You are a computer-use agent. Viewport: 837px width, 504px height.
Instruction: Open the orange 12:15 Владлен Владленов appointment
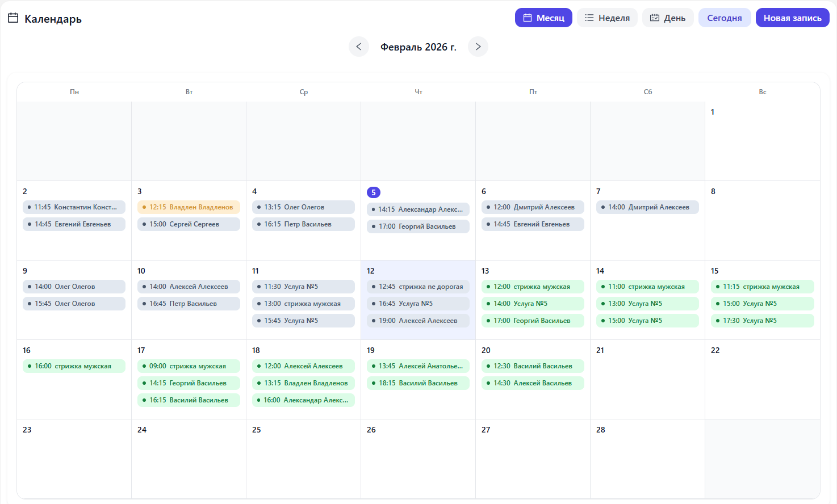(x=189, y=207)
